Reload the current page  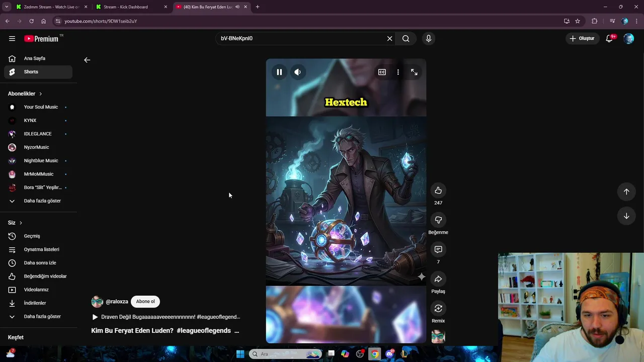pos(31,21)
